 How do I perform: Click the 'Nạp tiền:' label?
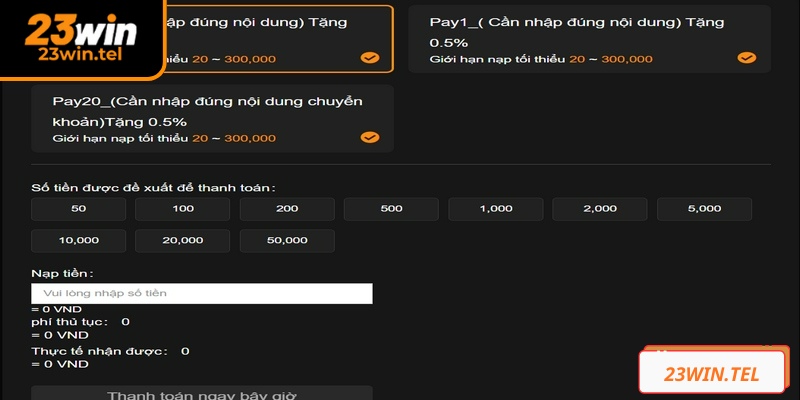62,273
